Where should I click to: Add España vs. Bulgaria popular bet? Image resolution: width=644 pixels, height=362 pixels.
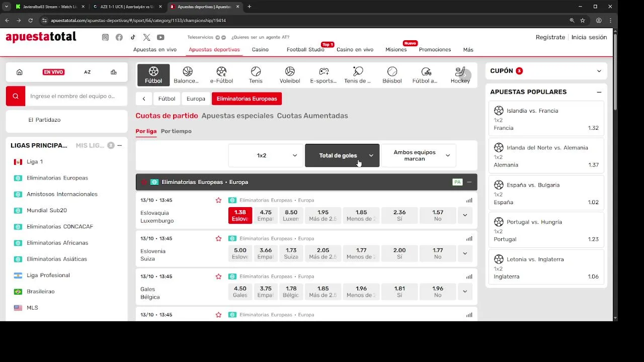point(546,193)
